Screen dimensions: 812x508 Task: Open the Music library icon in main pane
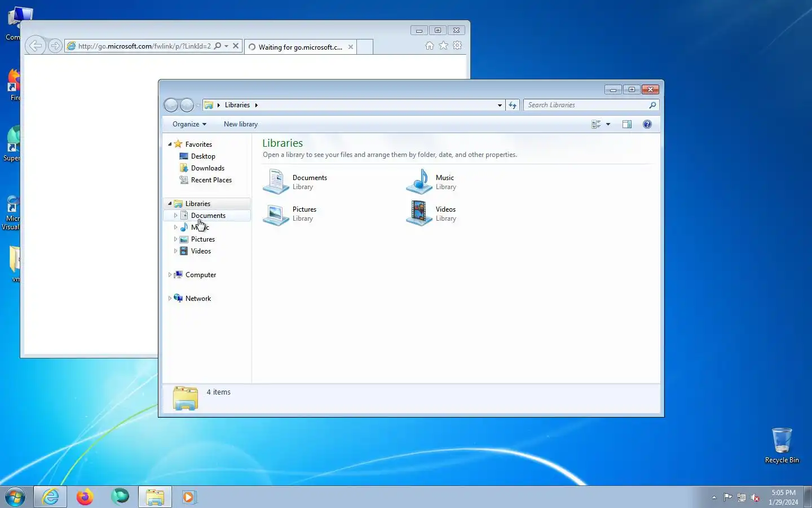[419, 182]
